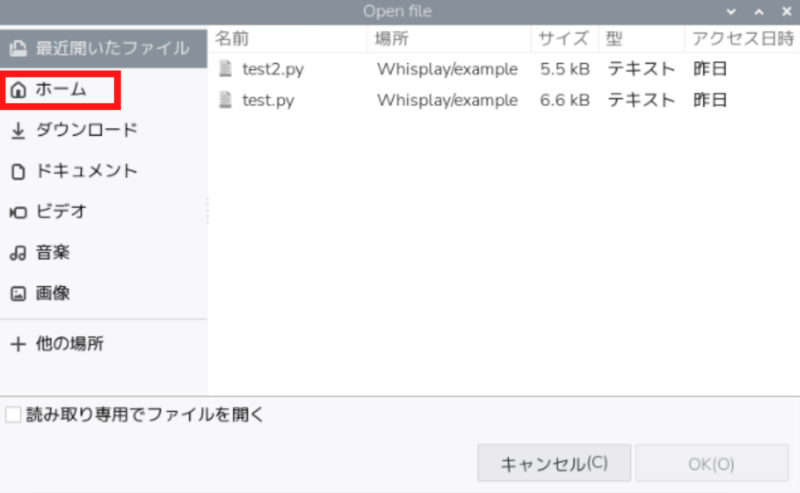The height and width of the screenshot is (493, 800).
Task: Click the 最近開いたファイル recent files icon
Action: click(x=17, y=48)
